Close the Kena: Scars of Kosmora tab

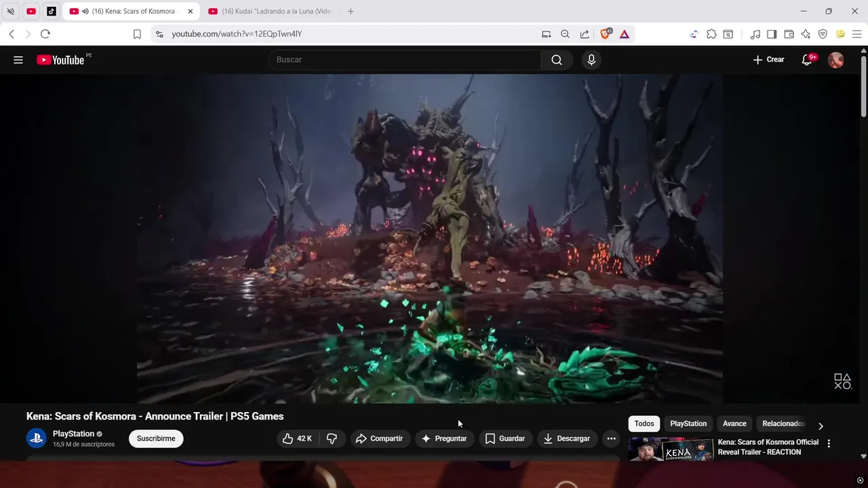pos(191,11)
